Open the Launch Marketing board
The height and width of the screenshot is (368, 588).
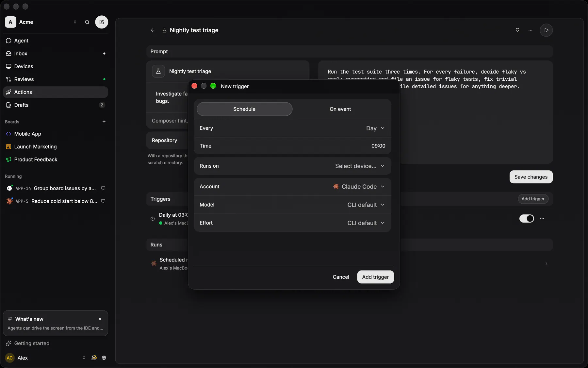(56, 147)
